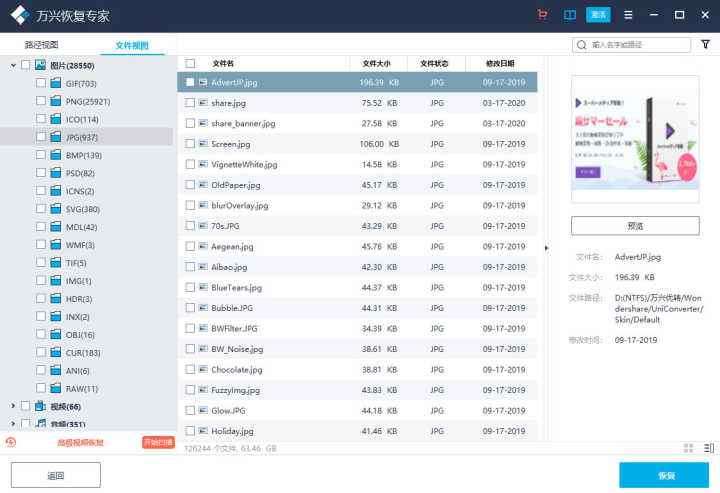This screenshot has height=493, width=720.
Task: Click the Pictures category image icon
Action: click(x=40, y=65)
